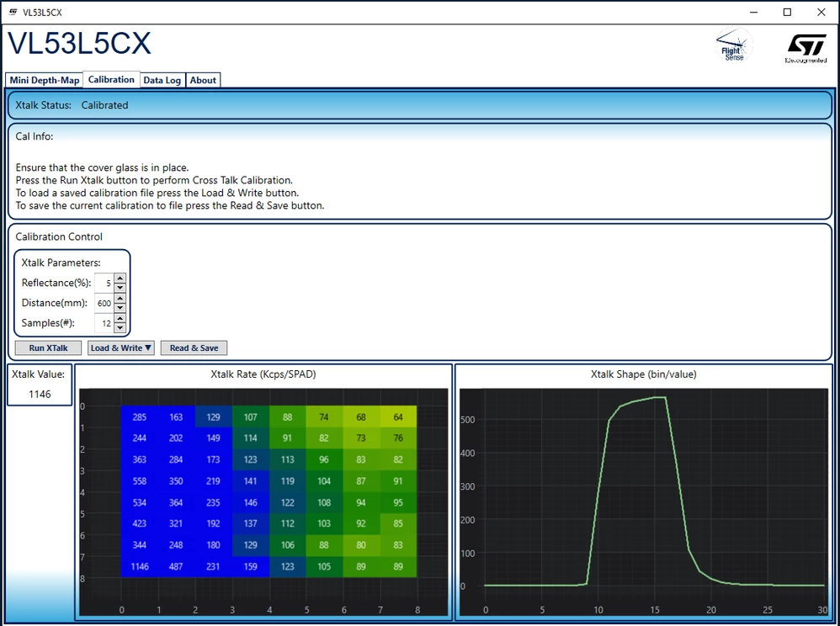Screen dimensions: 840x626
Task: Click the Run XTalk button
Action: pyautogui.click(x=48, y=348)
